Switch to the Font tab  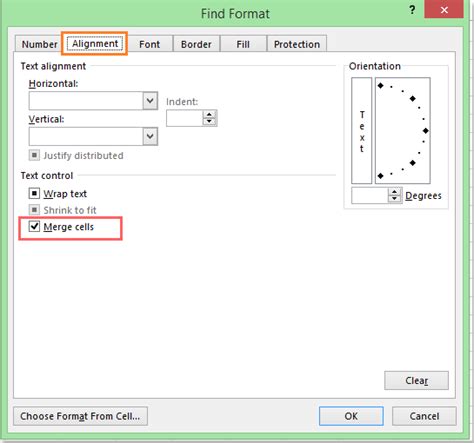tap(150, 44)
